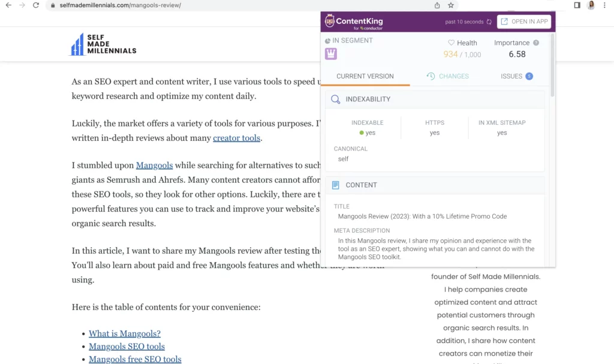Screen dimensions: 614x364
Task: Click the Health heart icon
Action: pyautogui.click(x=451, y=43)
